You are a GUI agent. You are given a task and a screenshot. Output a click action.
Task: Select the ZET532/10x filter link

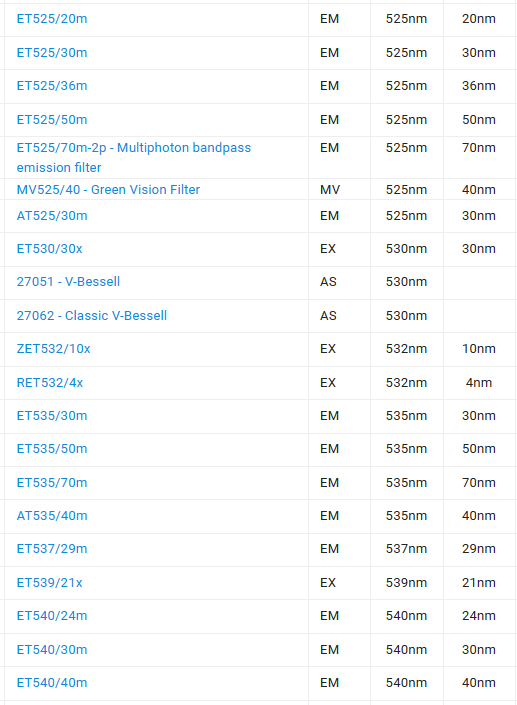coord(53,349)
